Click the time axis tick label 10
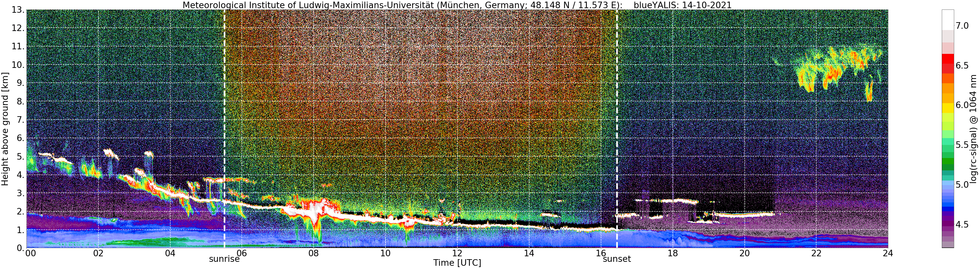980x269 pixels. 385,253
